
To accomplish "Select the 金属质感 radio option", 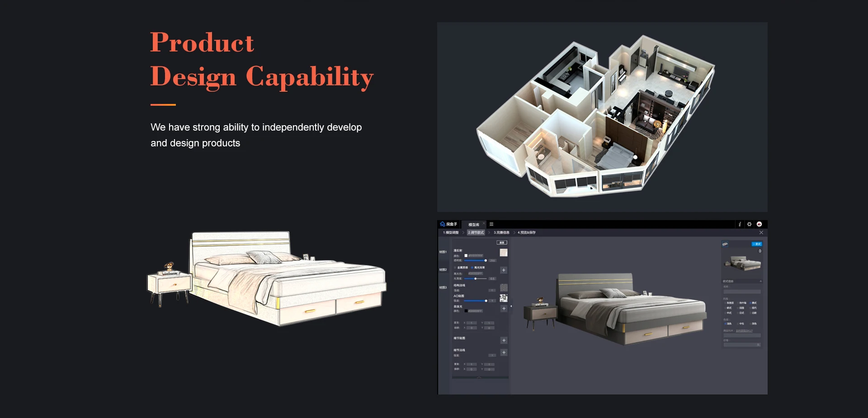I will (x=455, y=268).
